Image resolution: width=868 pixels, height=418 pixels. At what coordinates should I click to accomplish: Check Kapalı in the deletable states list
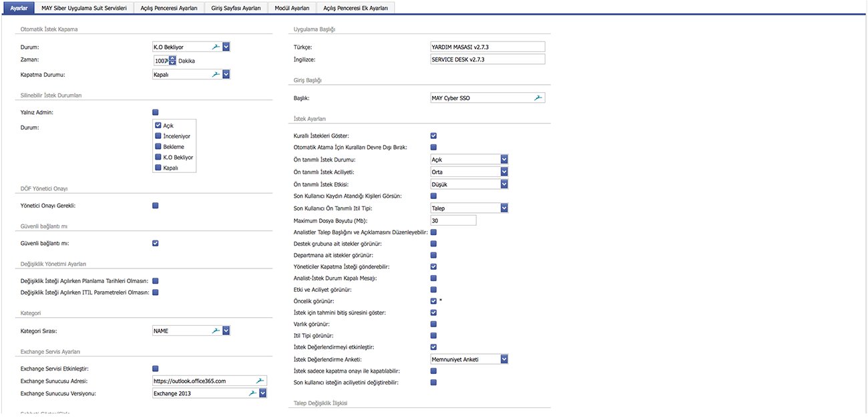[158, 168]
